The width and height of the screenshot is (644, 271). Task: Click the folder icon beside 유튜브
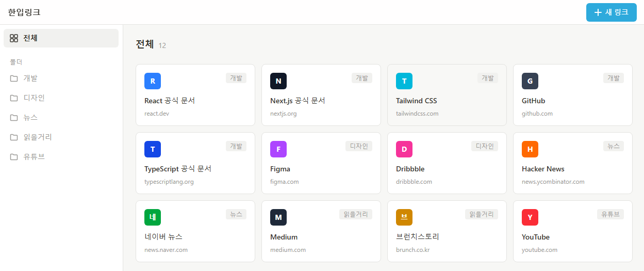[14, 157]
